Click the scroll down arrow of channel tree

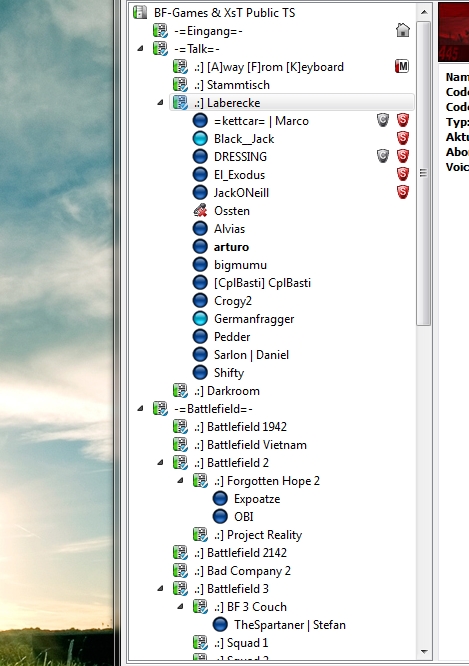[x=424, y=651]
